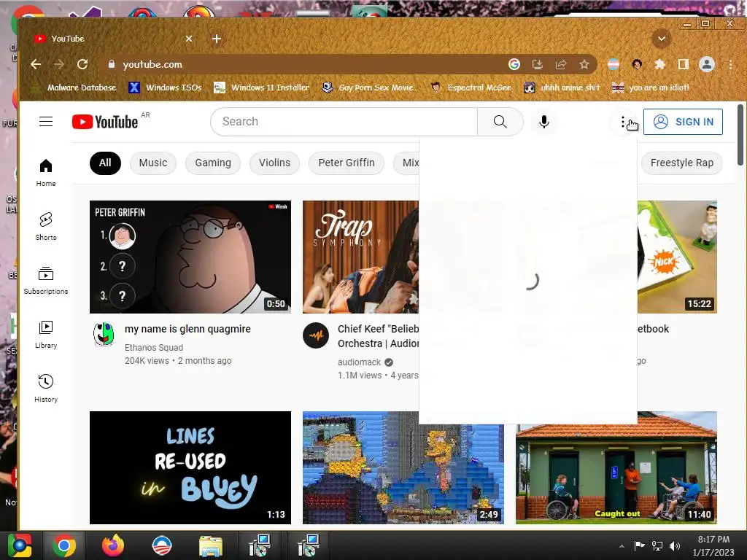Start voice search with the microphone

click(544, 122)
